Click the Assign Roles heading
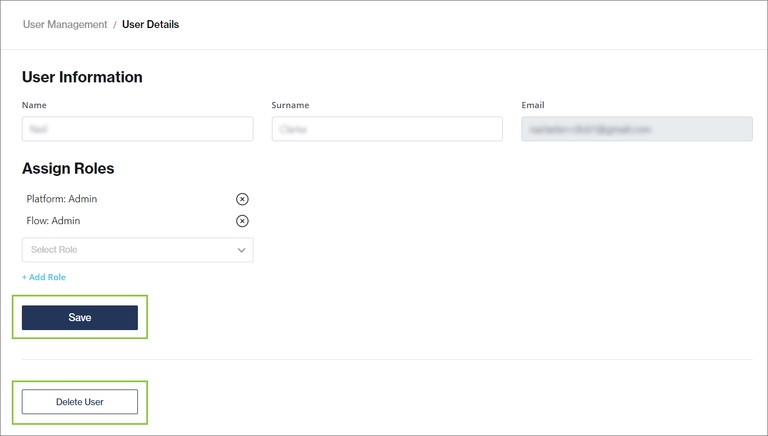Image resolution: width=768 pixels, height=436 pixels. 68,169
